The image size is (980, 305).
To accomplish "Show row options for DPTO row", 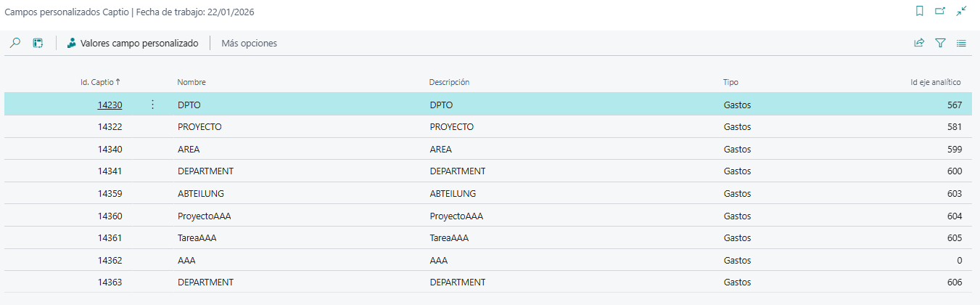I will tap(152, 105).
